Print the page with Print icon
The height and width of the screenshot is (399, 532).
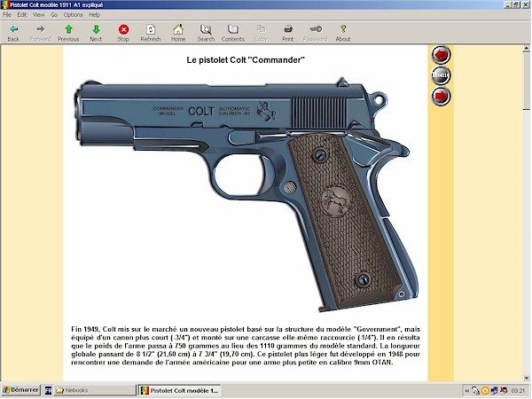point(287,33)
